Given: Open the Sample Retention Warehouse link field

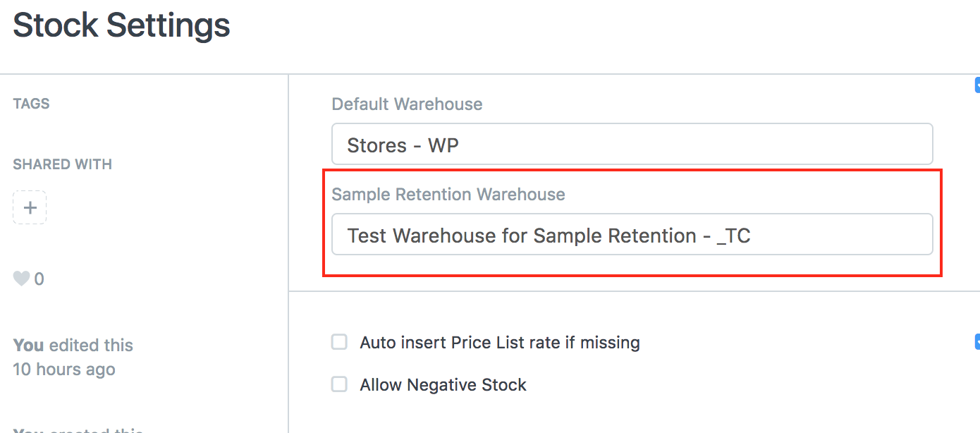Looking at the screenshot, I should (x=632, y=235).
